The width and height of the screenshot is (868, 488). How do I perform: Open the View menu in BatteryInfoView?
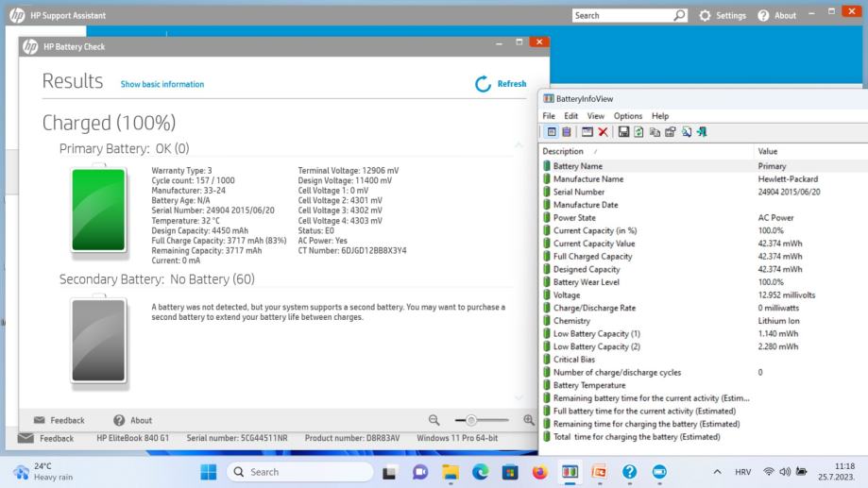click(596, 116)
